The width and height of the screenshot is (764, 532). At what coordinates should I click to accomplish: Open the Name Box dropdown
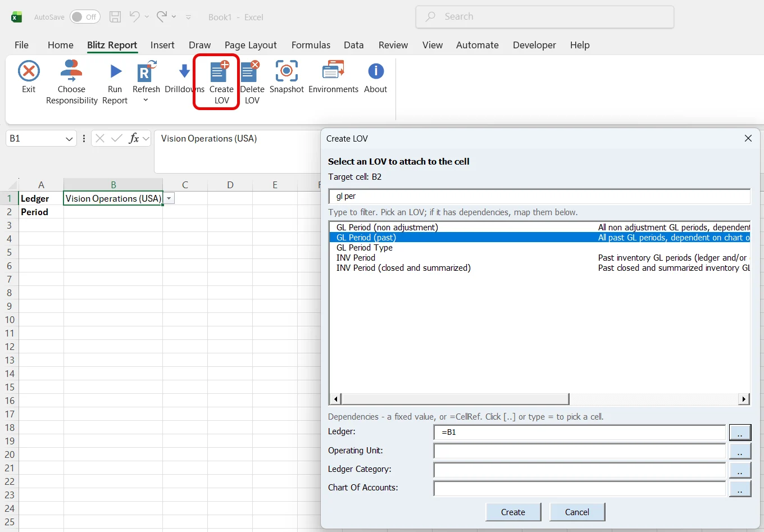point(69,139)
